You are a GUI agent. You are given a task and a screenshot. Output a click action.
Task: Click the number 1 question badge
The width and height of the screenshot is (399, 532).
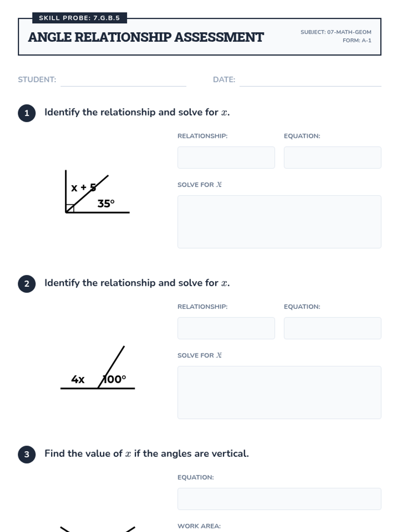pos(27,113)
